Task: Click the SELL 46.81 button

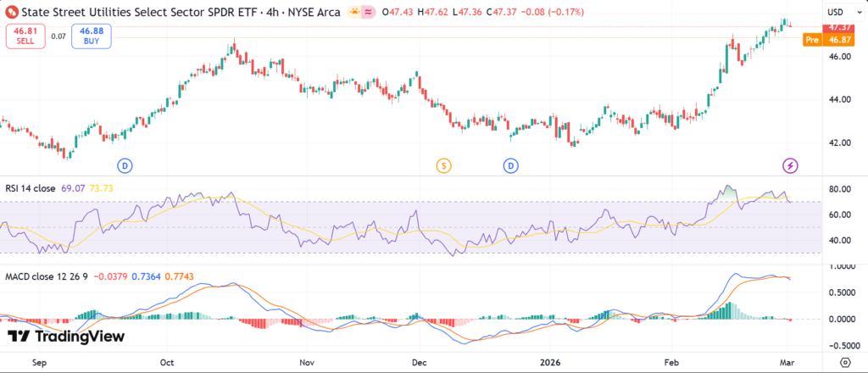Action: click(x=25, y=36)
